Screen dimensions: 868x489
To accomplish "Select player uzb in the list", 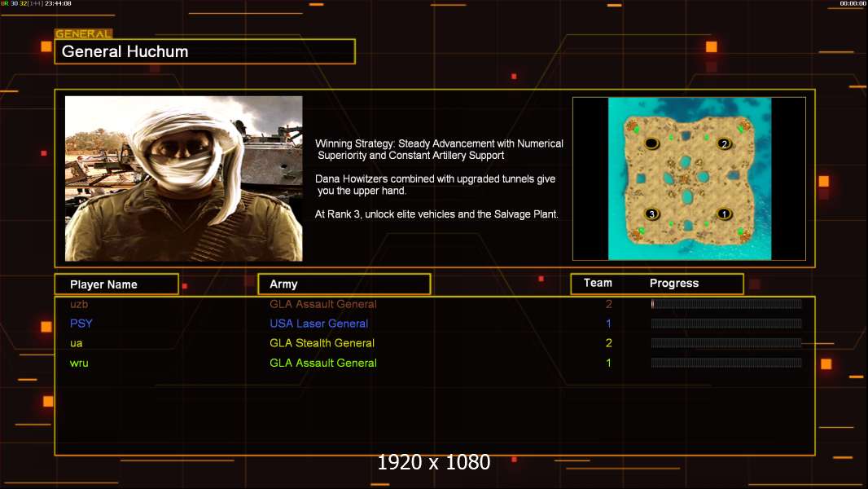I will pos(79,304).
